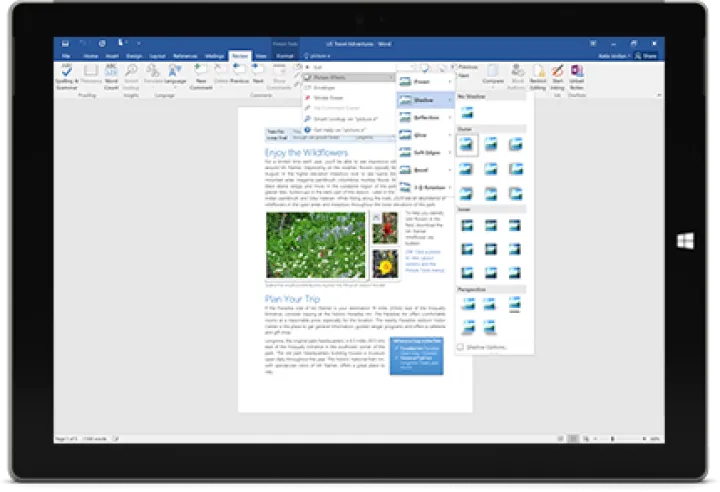This screenshot has height=492, width=720.
Task: Switch to the Home ribbon tab
Action: tap(89, 56)
